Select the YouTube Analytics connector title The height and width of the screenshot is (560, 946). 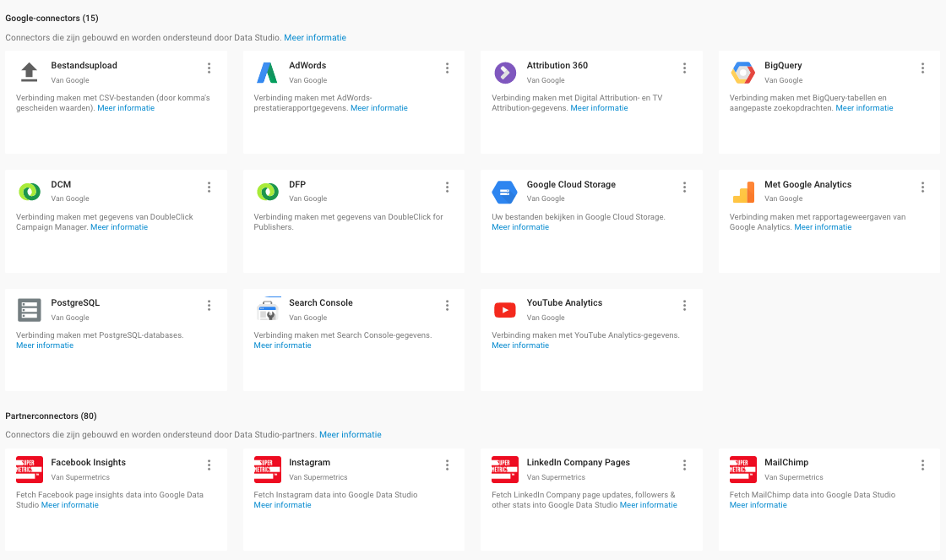565,303
